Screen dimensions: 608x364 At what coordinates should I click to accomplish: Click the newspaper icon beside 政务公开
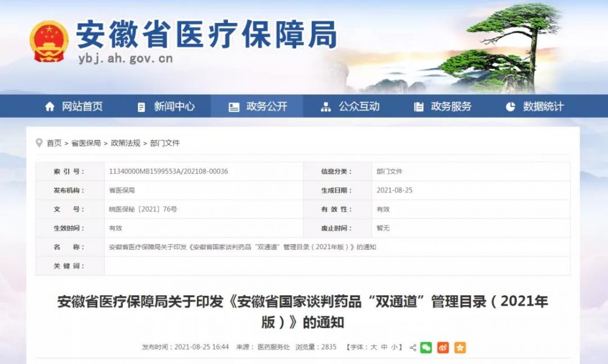[x=234, y=107]
